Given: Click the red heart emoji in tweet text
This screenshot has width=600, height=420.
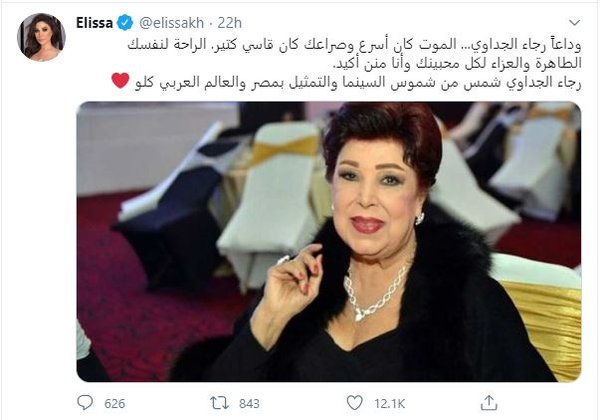Looking at the screenshot, I should pyautogui.click(x=121, y=81).
